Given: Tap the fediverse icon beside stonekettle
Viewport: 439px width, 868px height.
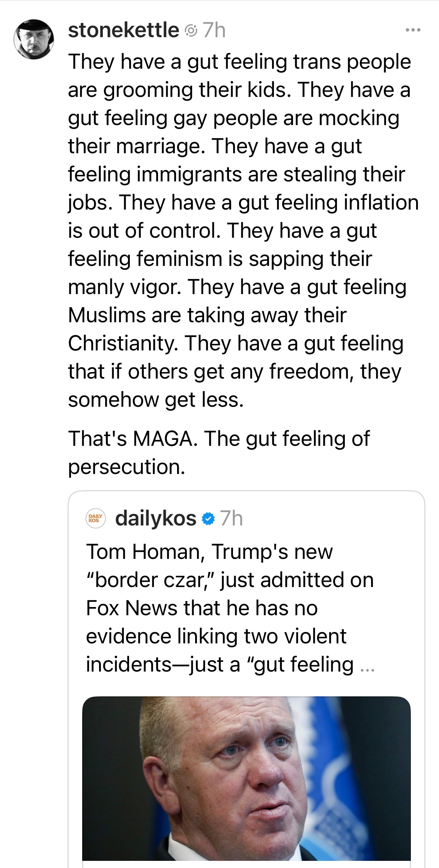Looking at the screenshot, I should [191, 31].
